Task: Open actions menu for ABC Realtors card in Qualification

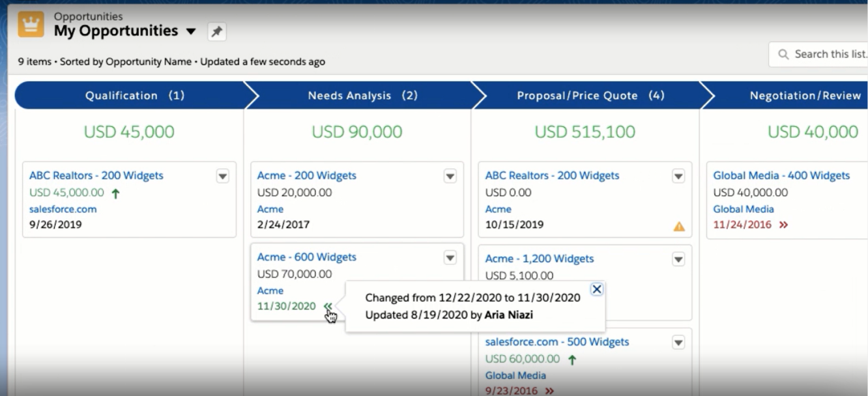Action: click(222, 176)
